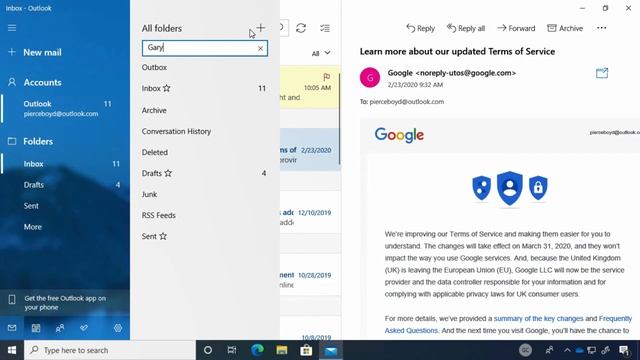
Task: Follow summary of the key changes link
Action: click(538, 318)
